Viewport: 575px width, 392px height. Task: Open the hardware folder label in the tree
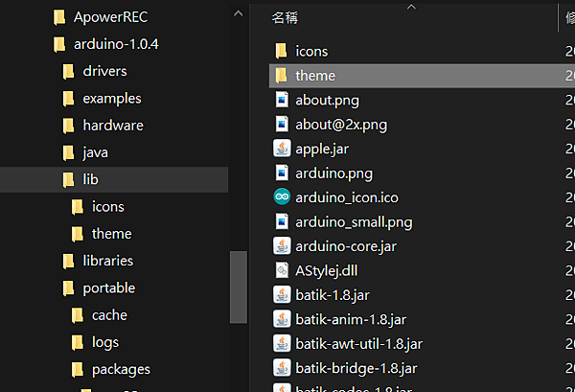(113, 126)
